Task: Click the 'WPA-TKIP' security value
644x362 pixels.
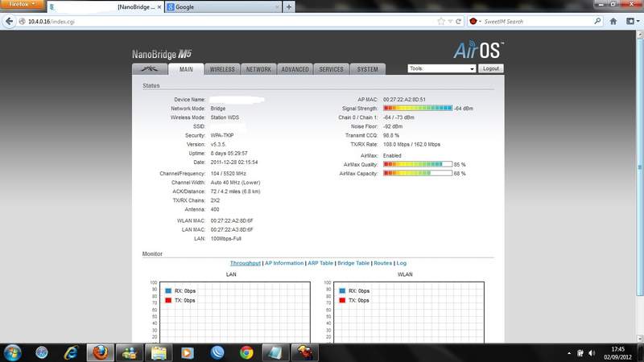Action: [x=222, y=135]
